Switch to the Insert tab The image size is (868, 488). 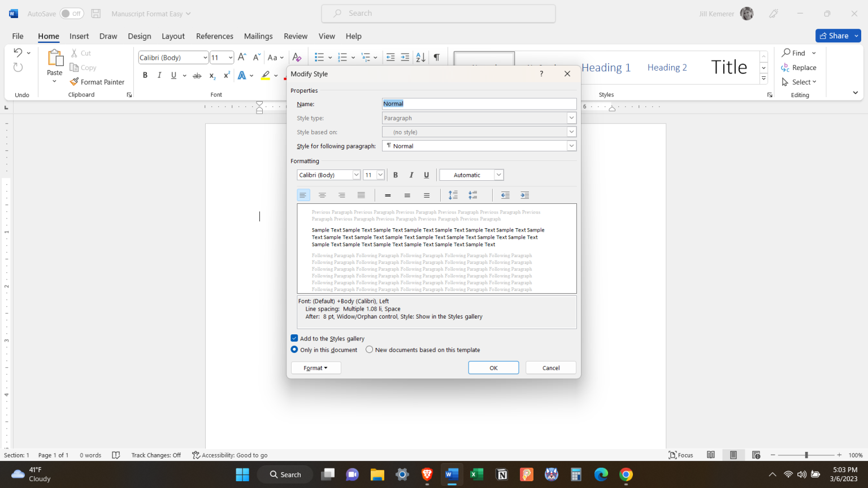click(x=79, y=36)
